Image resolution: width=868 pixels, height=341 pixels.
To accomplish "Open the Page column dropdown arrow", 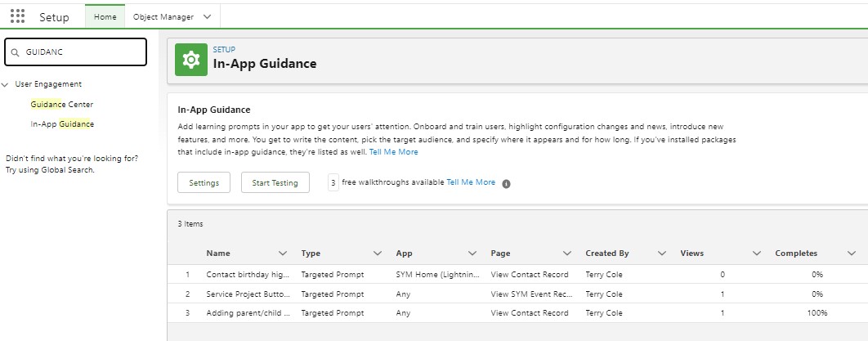I will click(x=567, y=254).
